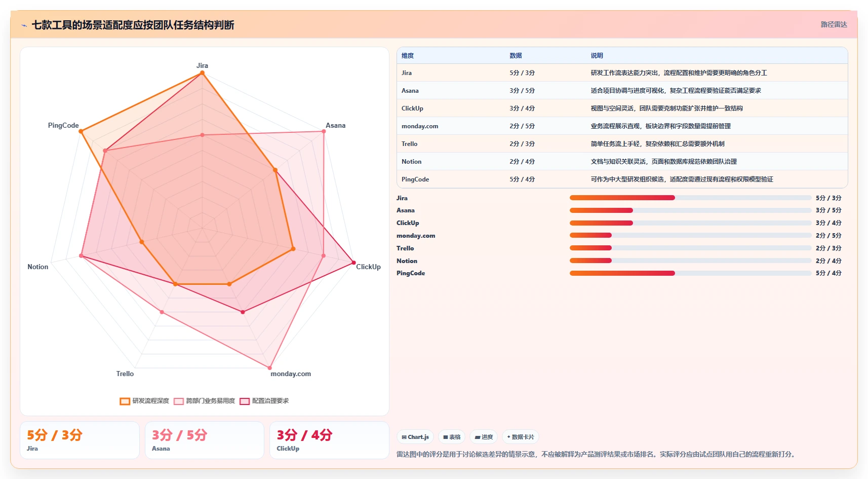The height and width of the screenshot is (479, 868).
Task: Click the ClickUp progress bar
Action: pos(690,223)
